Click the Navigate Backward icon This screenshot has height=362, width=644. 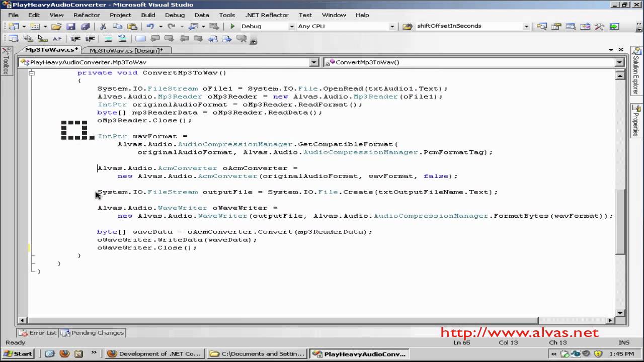tap(193, 26)
